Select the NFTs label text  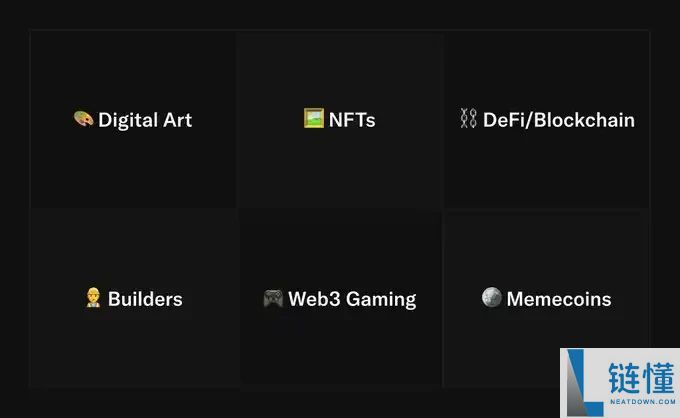(352, 120)
